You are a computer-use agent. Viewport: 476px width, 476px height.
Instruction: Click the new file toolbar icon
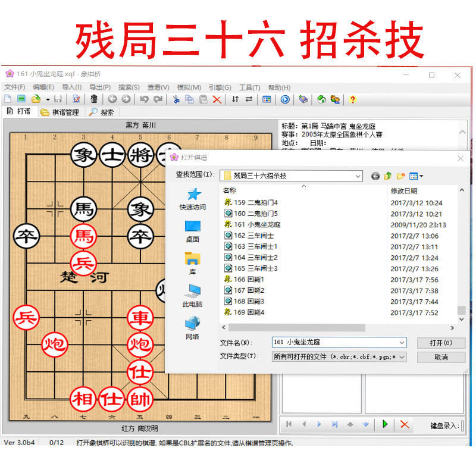pyautogui.click(x=8, y=99)
